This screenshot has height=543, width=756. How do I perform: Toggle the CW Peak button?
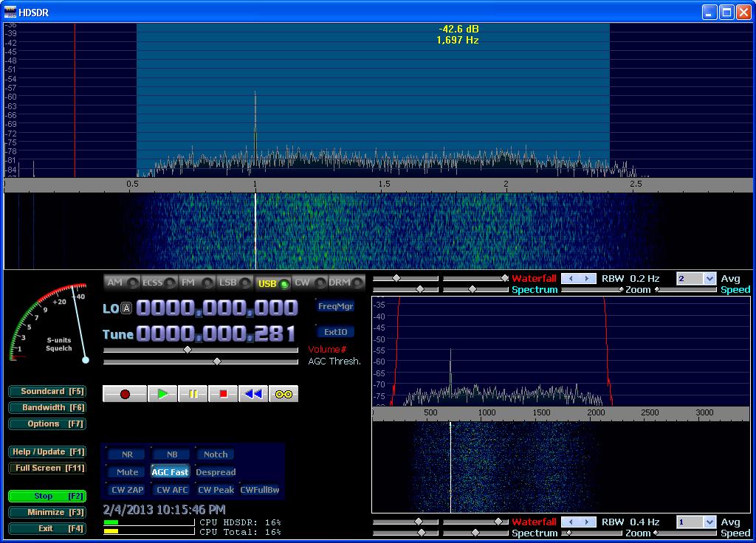coord(216,490)
